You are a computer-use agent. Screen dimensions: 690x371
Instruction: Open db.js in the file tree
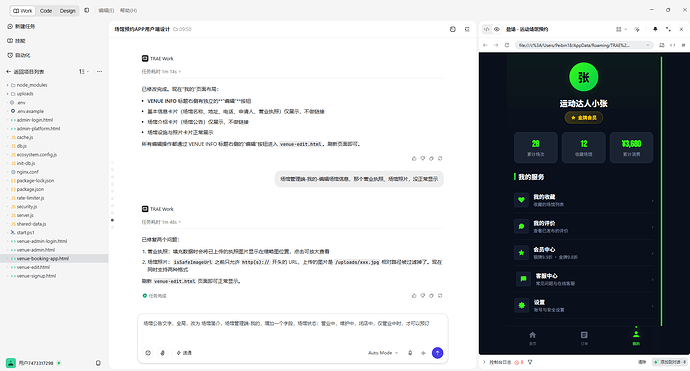[x=19, y=146]
